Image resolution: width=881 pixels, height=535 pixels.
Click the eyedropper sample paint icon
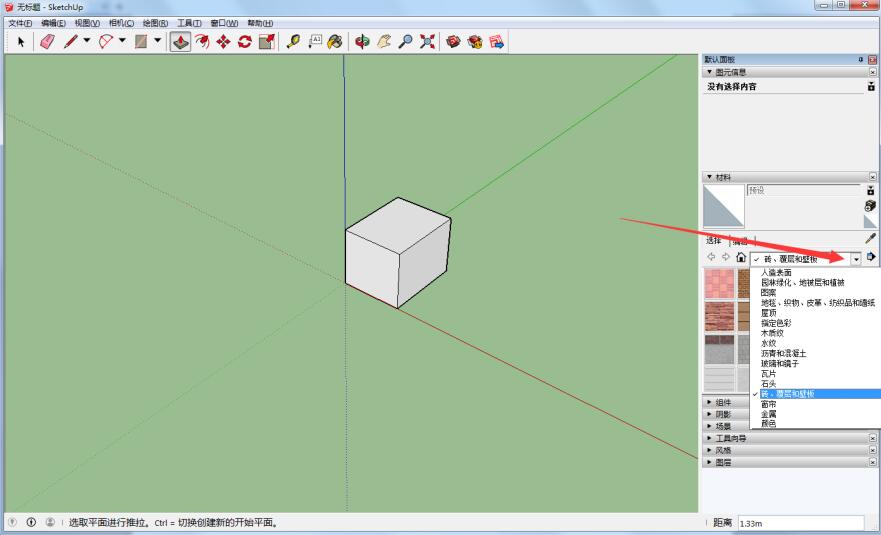[x=870, y=239]
